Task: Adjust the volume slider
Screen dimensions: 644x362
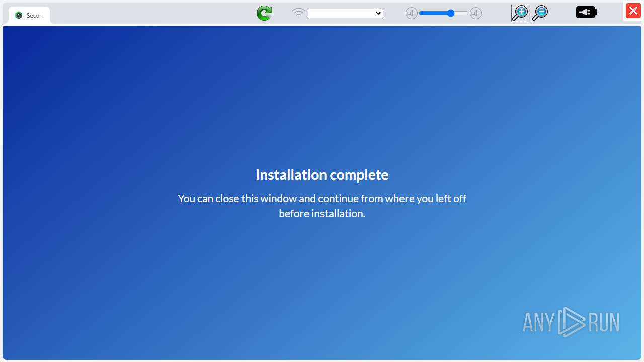Action: click(x=444, y=14)
